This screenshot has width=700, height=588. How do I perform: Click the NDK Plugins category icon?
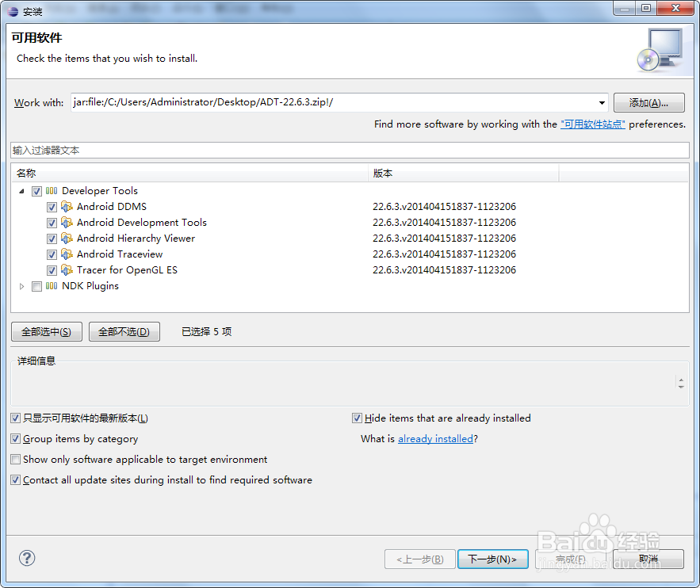point(52,286)
